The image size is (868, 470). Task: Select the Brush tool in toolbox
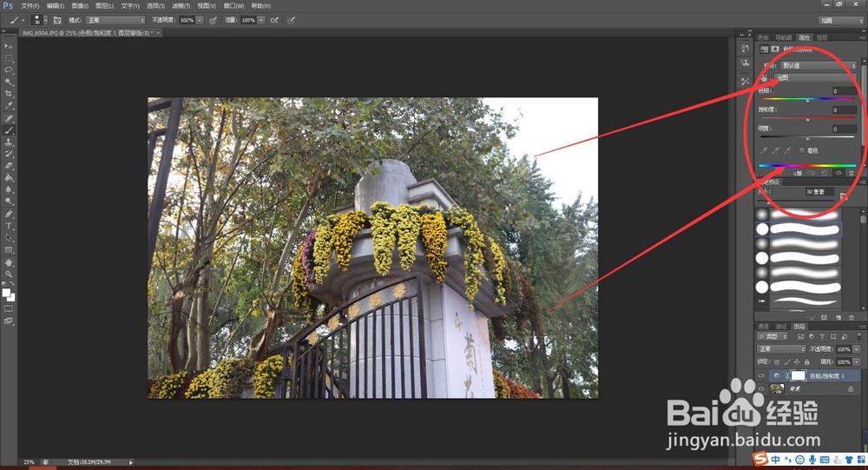pos(9,130)
